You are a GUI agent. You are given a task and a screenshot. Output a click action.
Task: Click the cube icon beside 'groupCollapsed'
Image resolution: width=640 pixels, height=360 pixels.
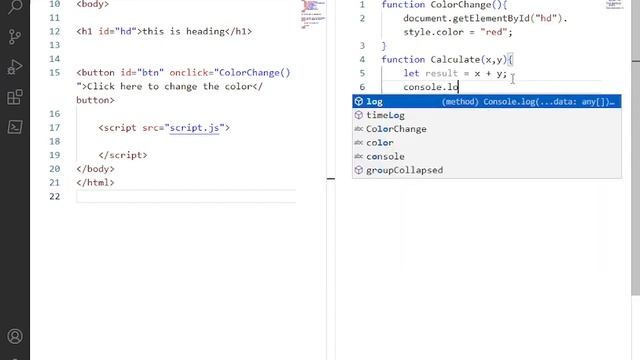[x=359, y=170]
